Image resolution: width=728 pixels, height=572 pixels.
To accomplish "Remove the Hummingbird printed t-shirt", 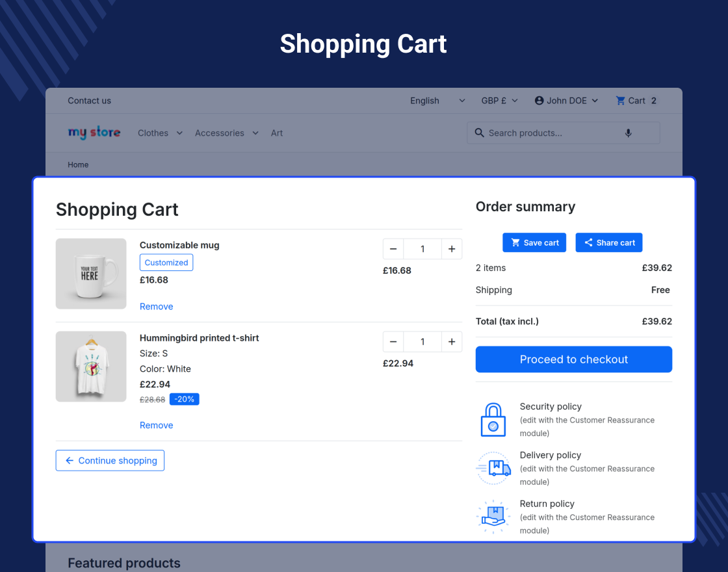I will (157, 425).
